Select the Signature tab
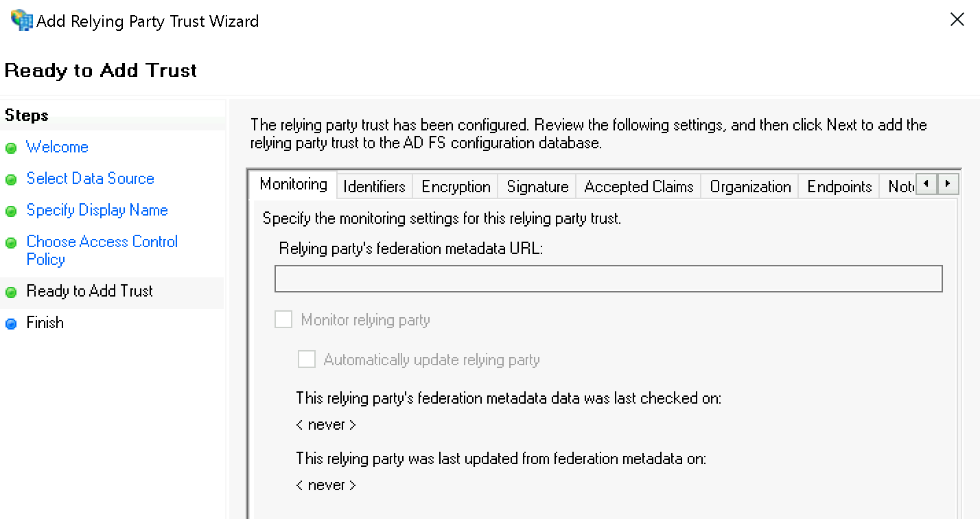Screen dimensions: 980x519 point(537,187)
